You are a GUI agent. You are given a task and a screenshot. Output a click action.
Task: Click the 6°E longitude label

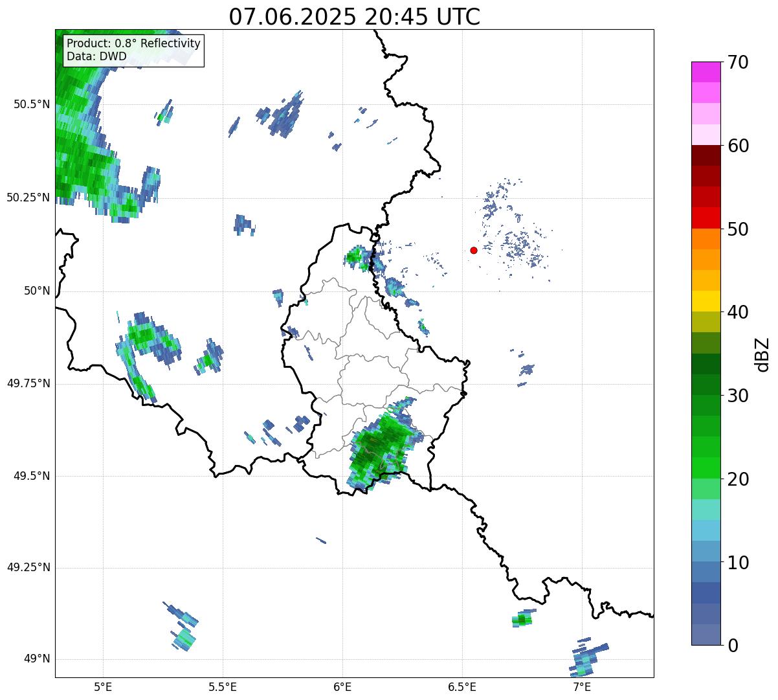tap(342, 687)
